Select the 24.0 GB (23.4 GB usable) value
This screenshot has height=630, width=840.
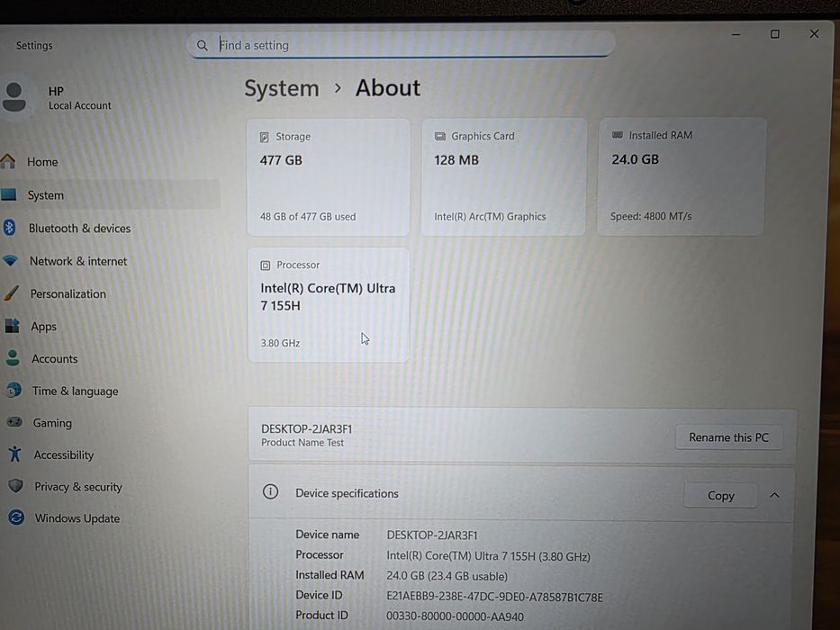447,576
